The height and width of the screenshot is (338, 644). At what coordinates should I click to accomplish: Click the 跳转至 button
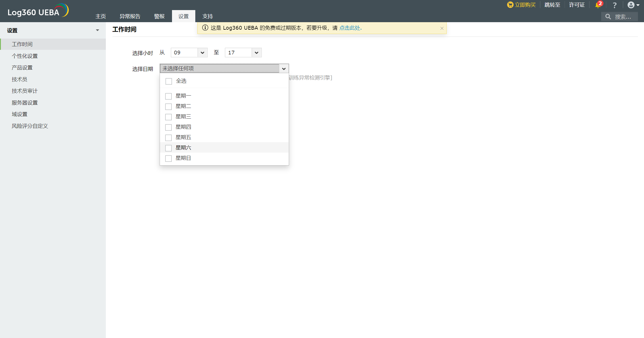coord(552,5)
